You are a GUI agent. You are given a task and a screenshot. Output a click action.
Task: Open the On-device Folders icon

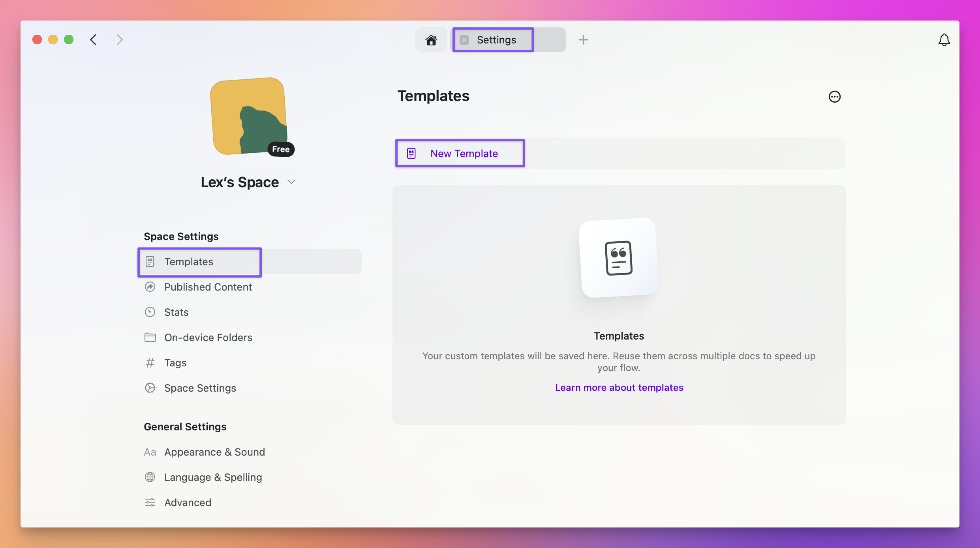pyautogui.click(x=150, y=337)
